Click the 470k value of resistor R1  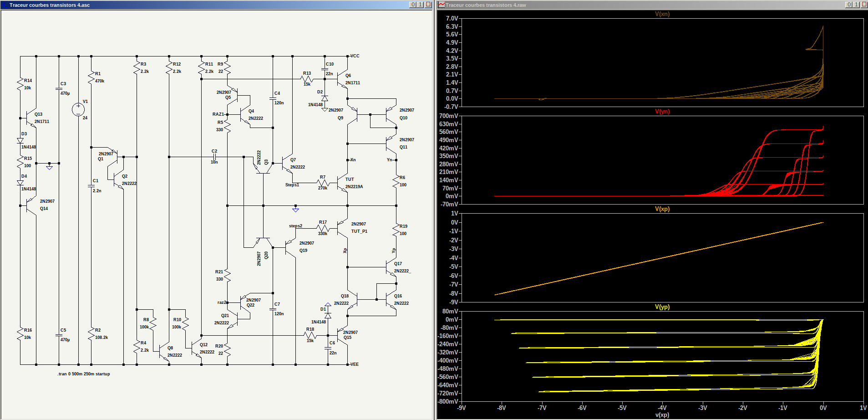(x=100, y=81)
